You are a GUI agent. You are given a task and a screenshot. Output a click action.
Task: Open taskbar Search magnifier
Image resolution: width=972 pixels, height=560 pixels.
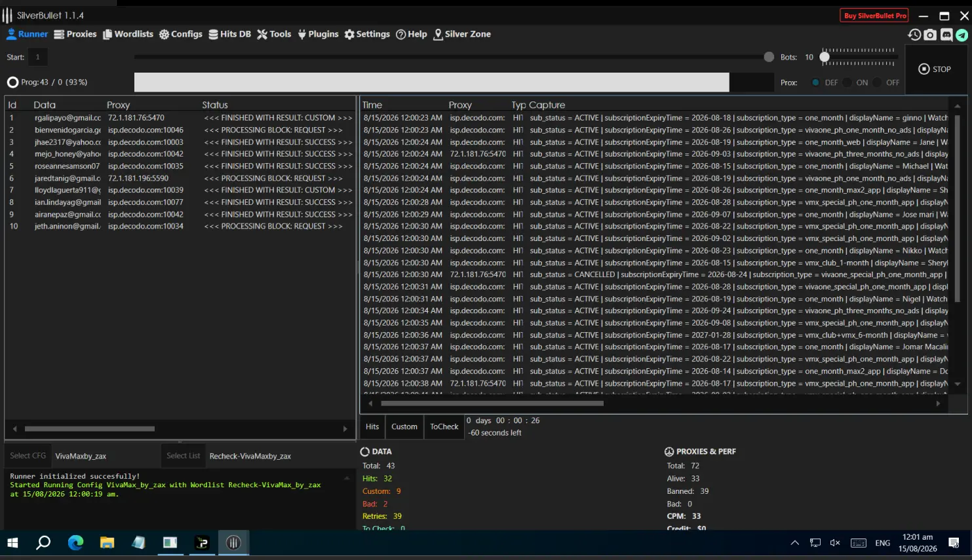coord(43,543)
